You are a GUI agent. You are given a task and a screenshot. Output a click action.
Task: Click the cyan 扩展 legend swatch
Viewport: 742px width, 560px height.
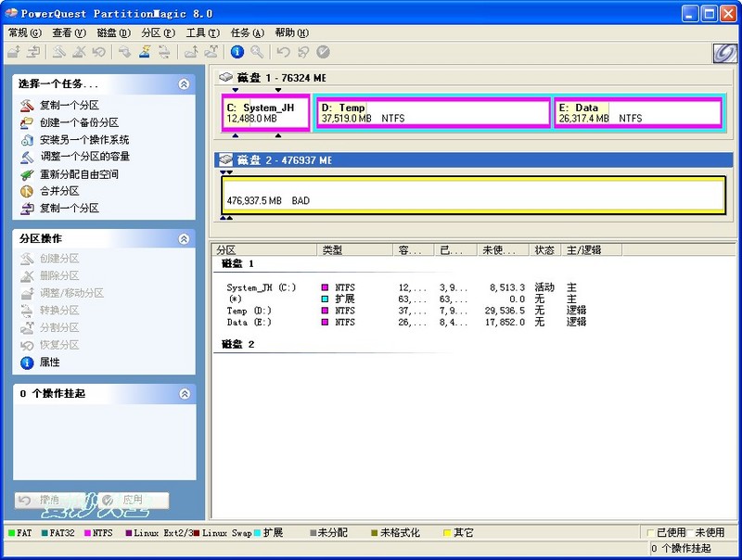click(x=258, y=533)
